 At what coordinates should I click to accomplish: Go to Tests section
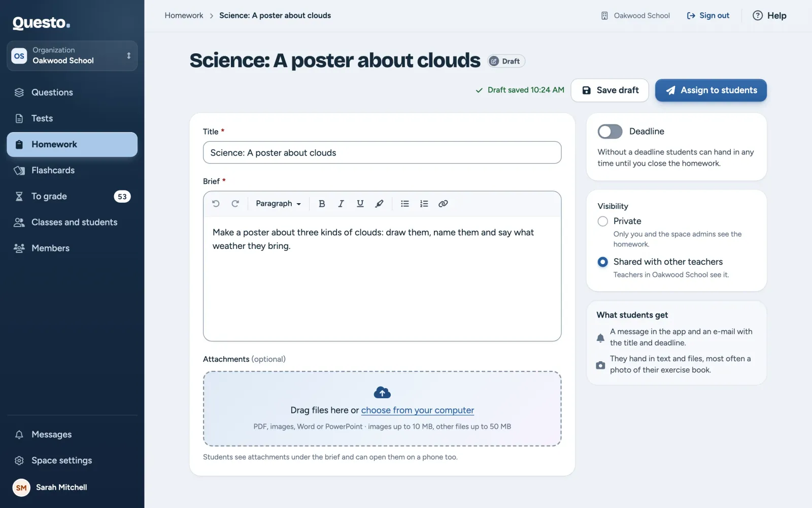coord(72,118)
